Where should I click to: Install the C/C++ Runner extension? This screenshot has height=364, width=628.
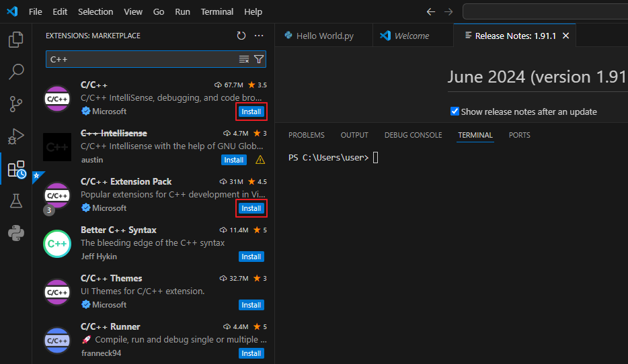pyautogui.click(x=251, y=354)
